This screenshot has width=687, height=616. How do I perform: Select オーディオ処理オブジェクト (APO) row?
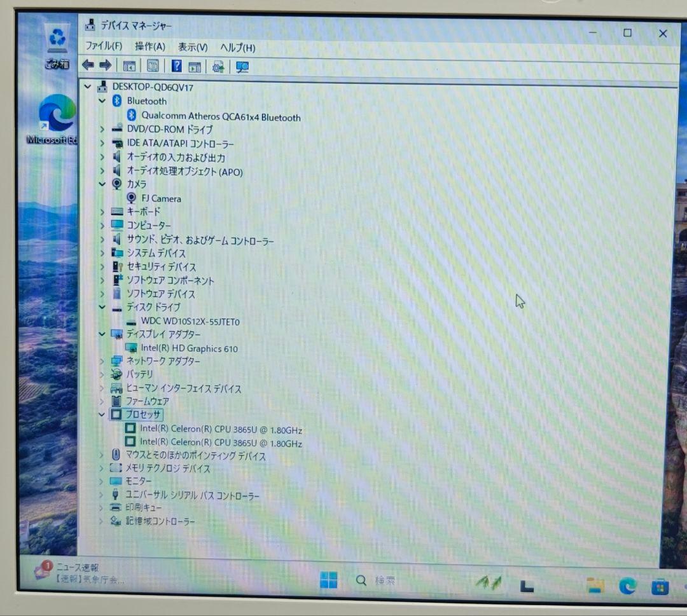184,171
